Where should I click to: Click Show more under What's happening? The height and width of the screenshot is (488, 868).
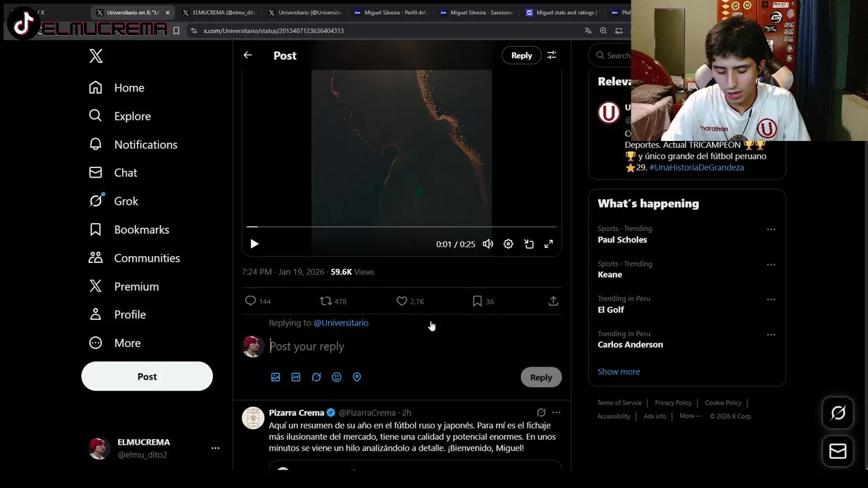pyautogui.click(x=618, y=371)
